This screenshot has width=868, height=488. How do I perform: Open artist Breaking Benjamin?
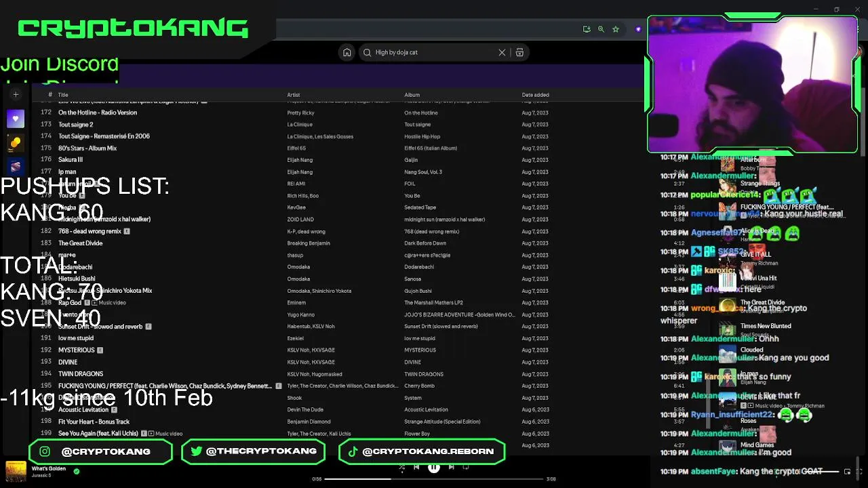(309, 243)
